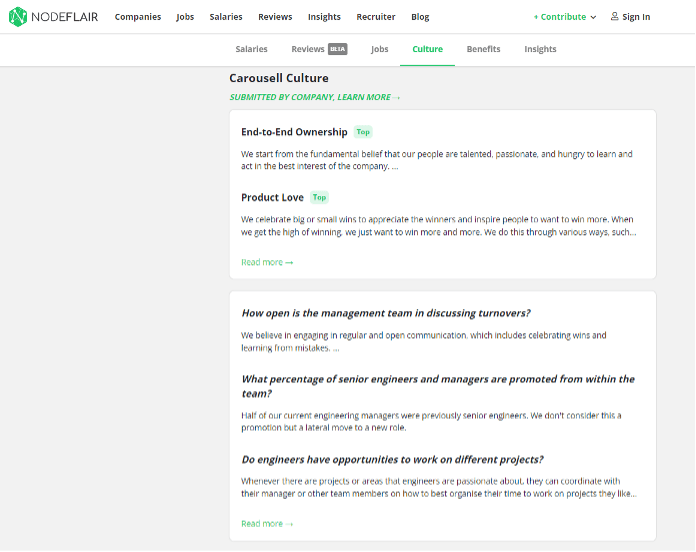This screenshot has width=696, height=552.
Task: Click the Top badge beside End-to-End Ownership
Action: (363, 132)
